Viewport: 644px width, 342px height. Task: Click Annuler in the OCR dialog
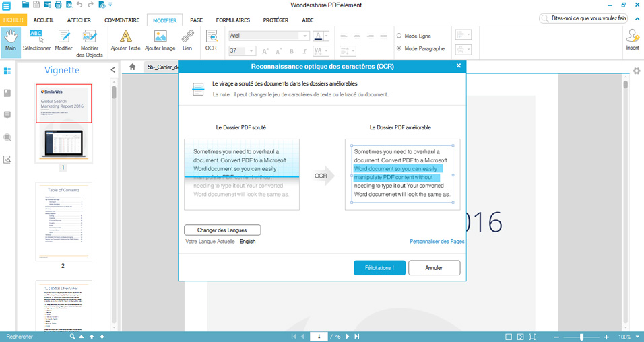point(434,268)
